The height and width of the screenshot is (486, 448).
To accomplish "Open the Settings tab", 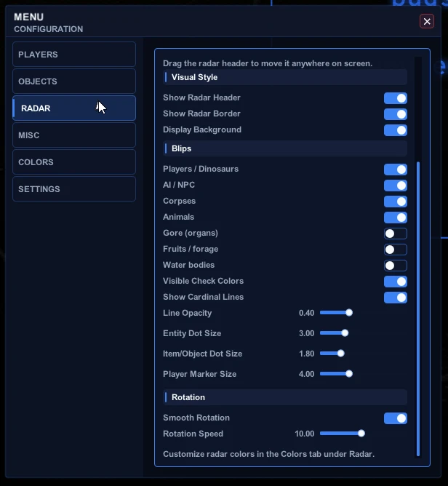I will point(74,189).
